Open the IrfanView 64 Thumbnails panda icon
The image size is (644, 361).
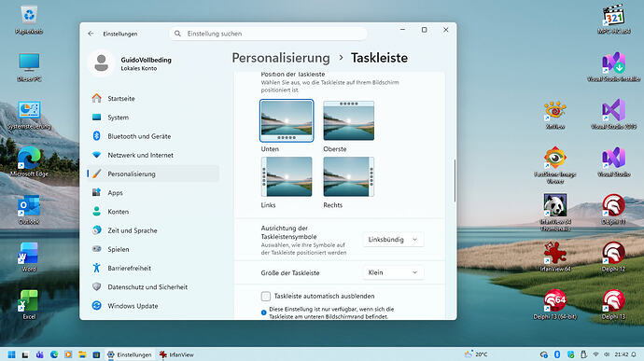[x=555, y=213]
